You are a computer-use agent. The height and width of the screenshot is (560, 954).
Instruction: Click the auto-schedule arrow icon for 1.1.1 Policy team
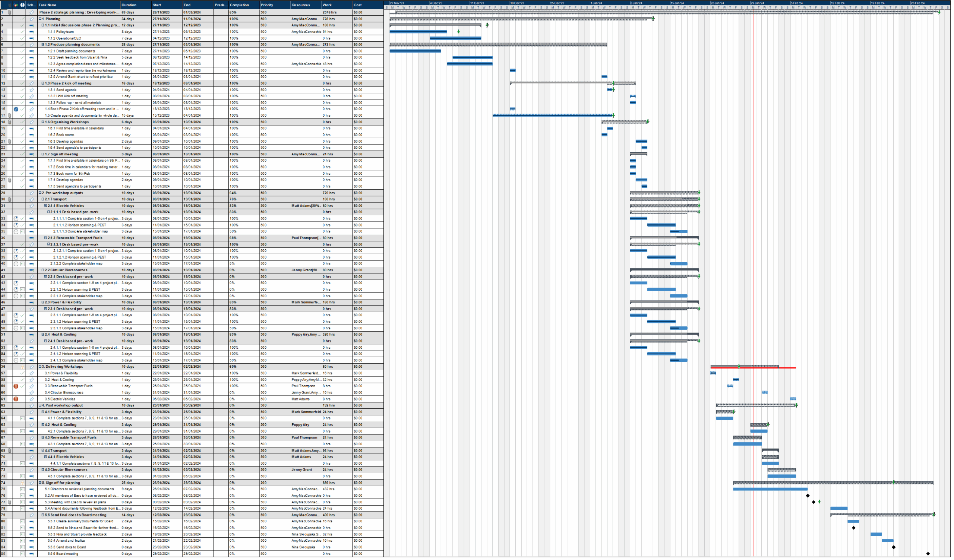tap(32, 32)
